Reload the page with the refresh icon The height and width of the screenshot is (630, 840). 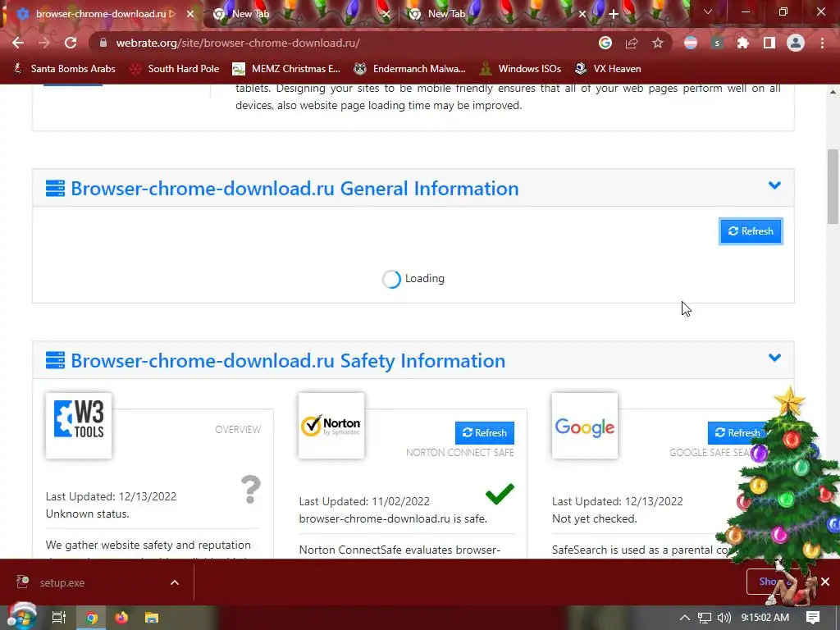[x=71, y=43]
